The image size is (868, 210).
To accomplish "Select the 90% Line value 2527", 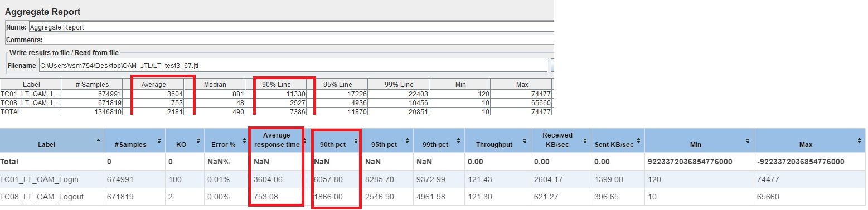I will [297, 102].
